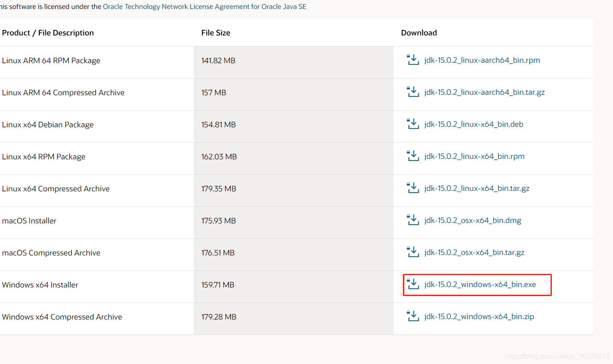Click the 176.51 MB file size cell
This screenshot has height=364, width=613.
(293, 255)
